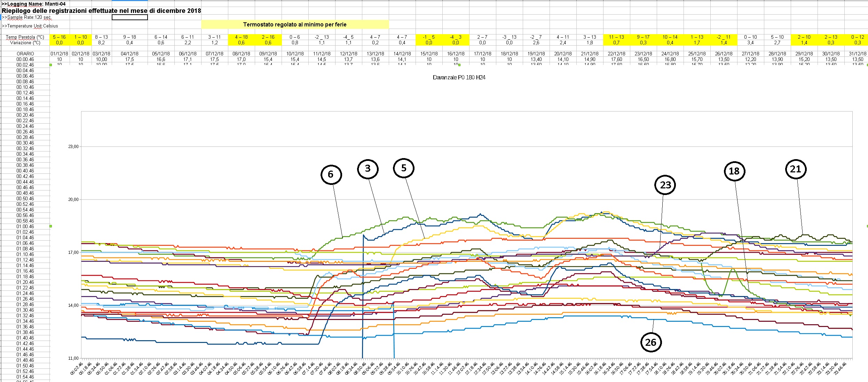Image resolution: width=868 pixels, height=382 pixels.
Task: Select the Temp Peretola (°C) label cell
Action: [x=25, y=37]
